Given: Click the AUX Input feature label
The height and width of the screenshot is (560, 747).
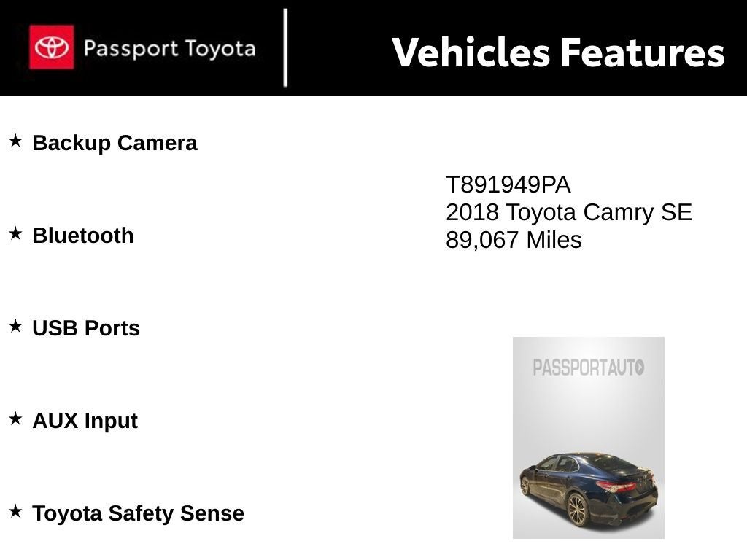Looking at the screenshot, I should [x=85, y=421].
